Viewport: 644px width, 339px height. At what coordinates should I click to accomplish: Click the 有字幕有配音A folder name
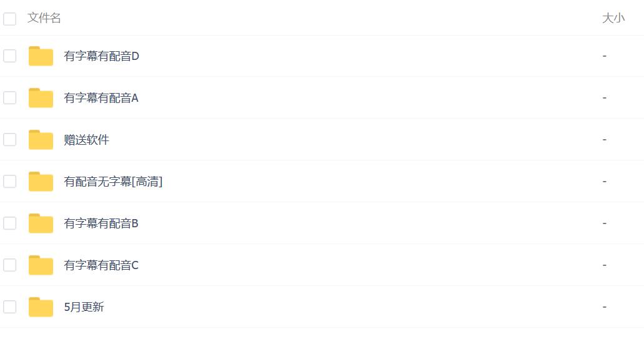(101, 97)
